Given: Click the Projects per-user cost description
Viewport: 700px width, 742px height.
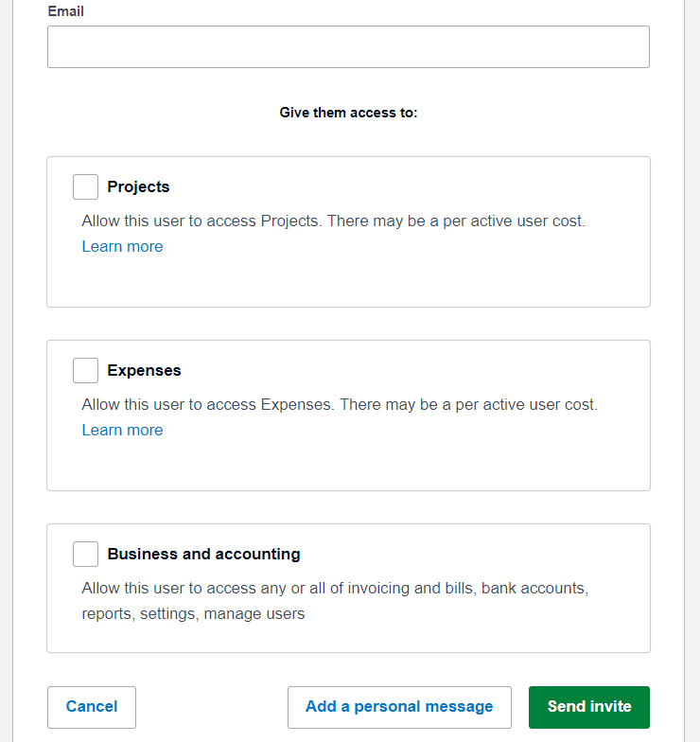Looking at the screenshot, I should pyautogui.click(x=333, y=221).
